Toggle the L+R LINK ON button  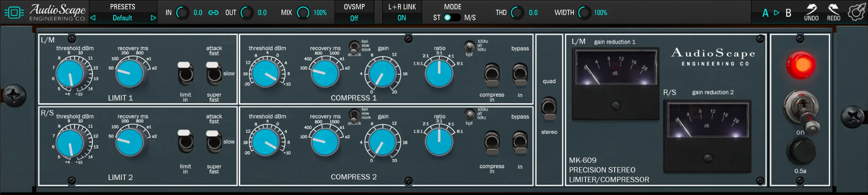coord(402,18)
